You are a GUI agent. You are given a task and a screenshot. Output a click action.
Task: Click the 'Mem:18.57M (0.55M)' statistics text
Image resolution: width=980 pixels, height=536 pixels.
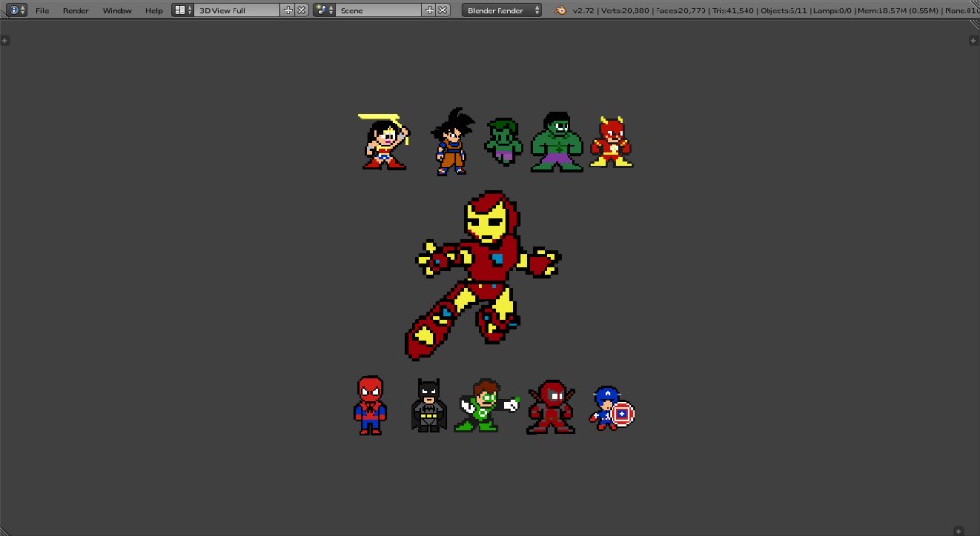898,11
